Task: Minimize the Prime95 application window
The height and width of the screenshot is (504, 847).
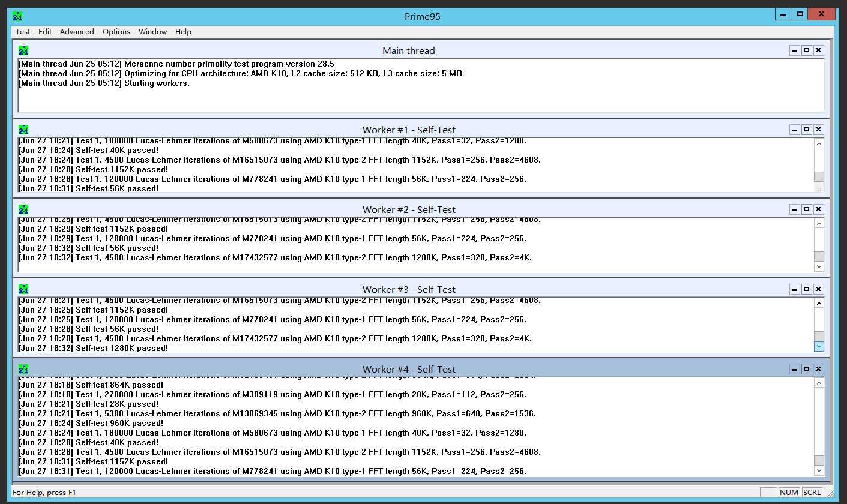Action: (x=783, y=14)
